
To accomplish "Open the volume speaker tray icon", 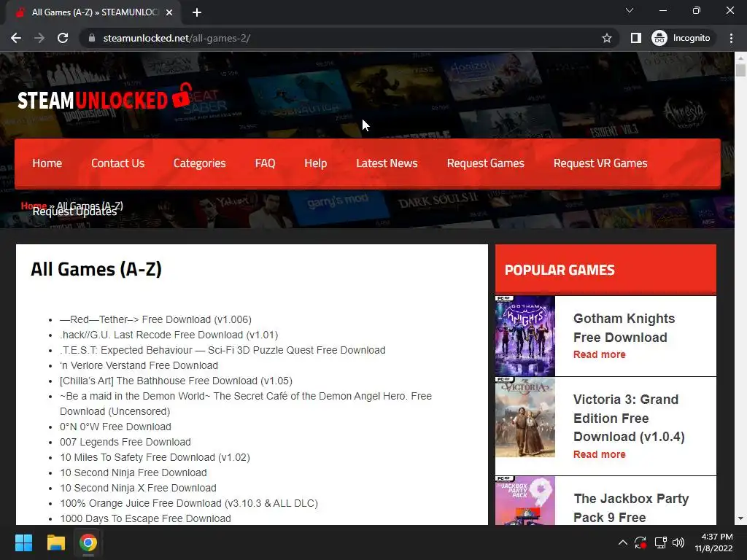I will [x=678, y=542].
